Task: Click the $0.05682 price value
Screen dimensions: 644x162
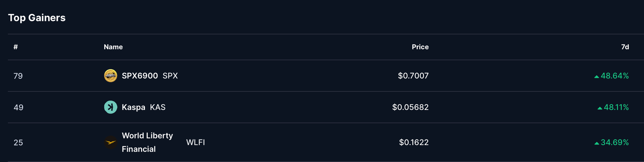Action: coord(410,107)
